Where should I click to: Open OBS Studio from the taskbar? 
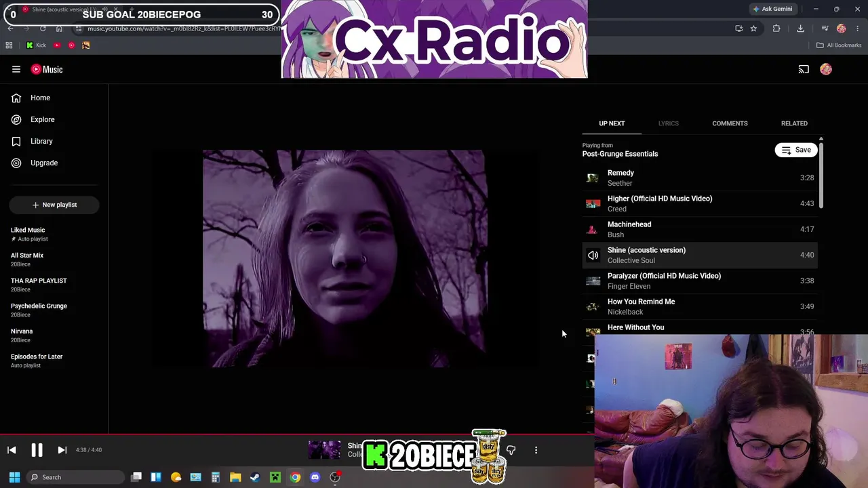coord(335,477)
